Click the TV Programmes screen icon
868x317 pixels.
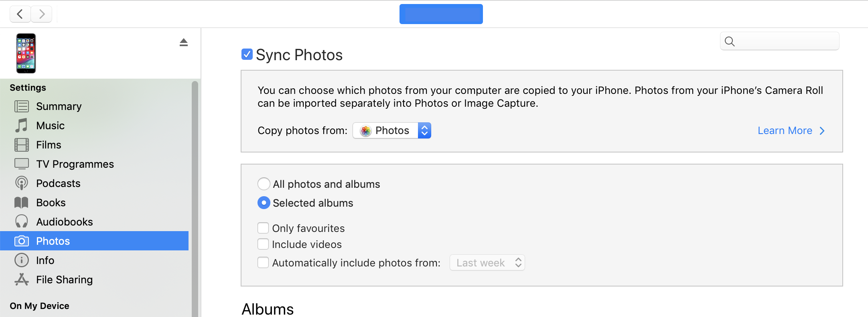[22, 164]
